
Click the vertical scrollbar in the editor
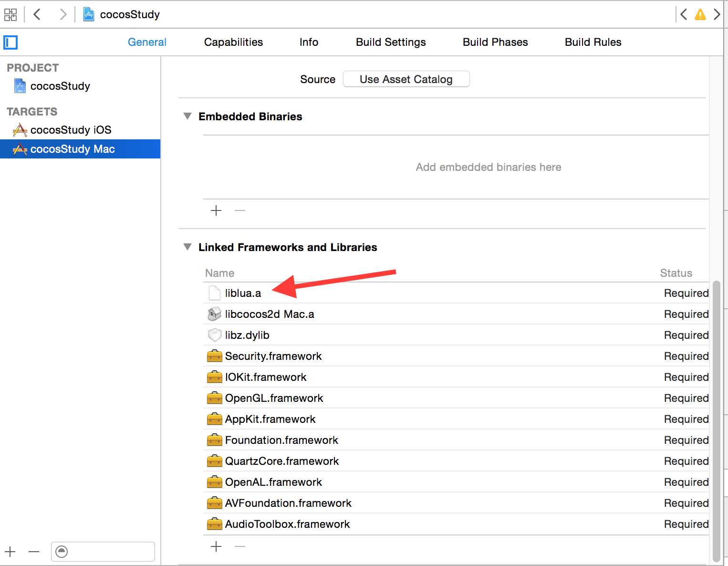point(716,421)
